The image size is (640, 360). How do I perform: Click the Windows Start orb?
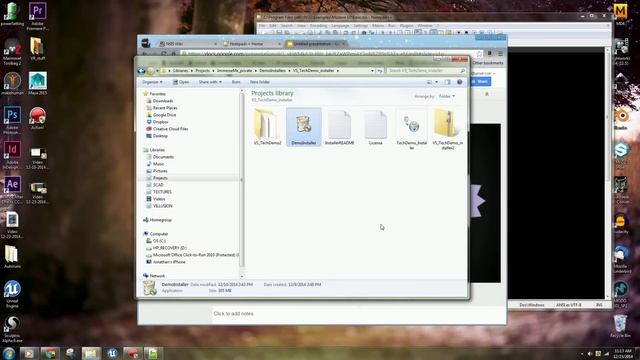[x=9, y=353]
